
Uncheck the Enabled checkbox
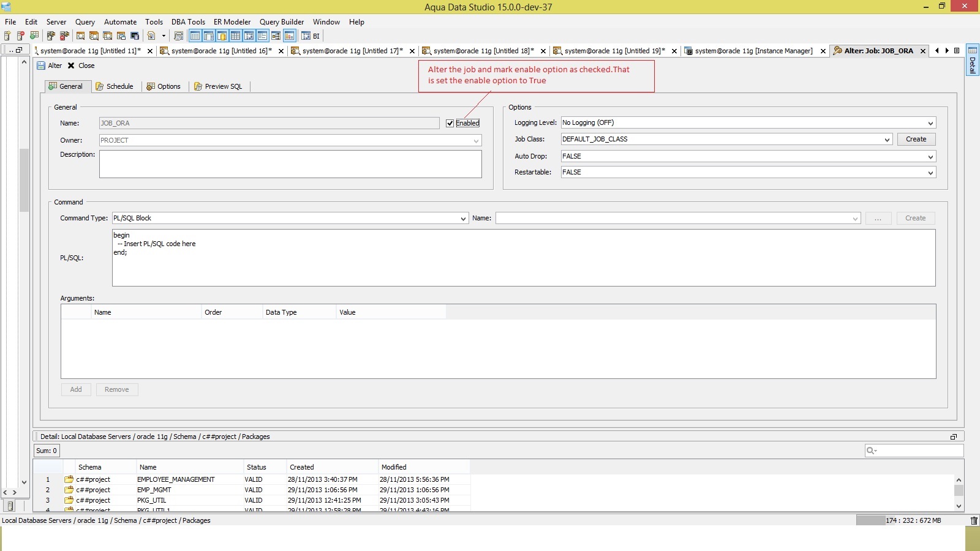point(450,123)
